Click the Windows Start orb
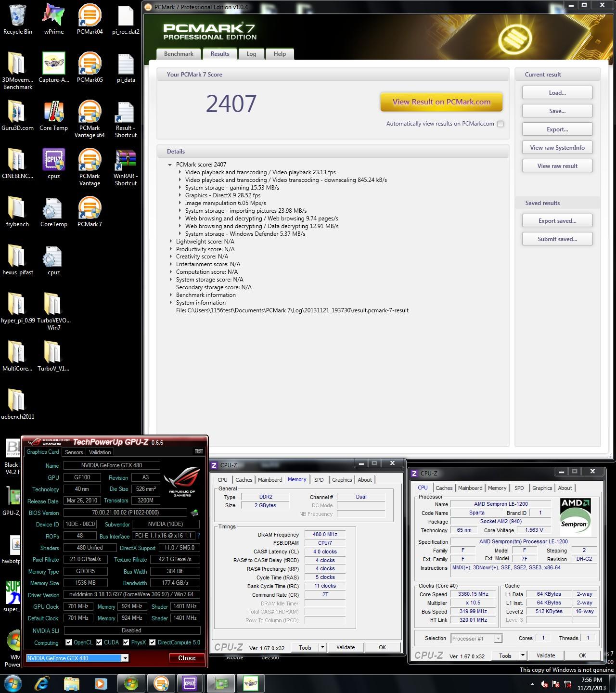This screenshot has height=693, width=616. coord(13,682)
